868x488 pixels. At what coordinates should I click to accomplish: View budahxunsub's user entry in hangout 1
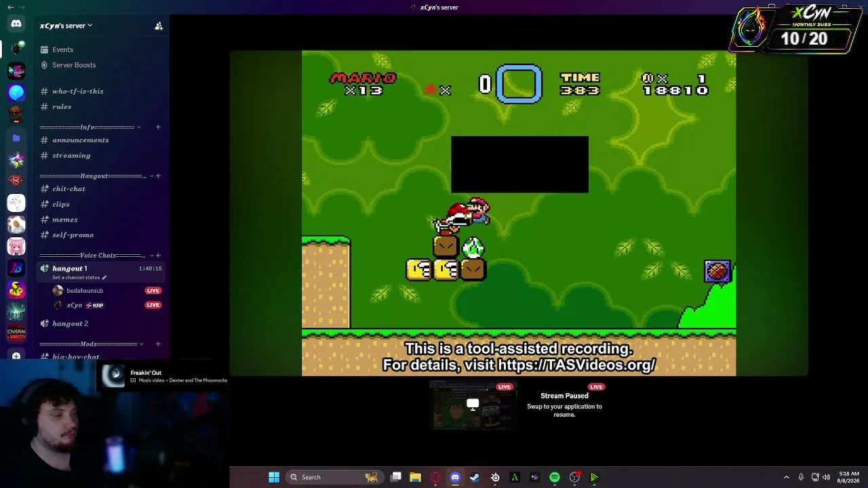coord(107,291)
